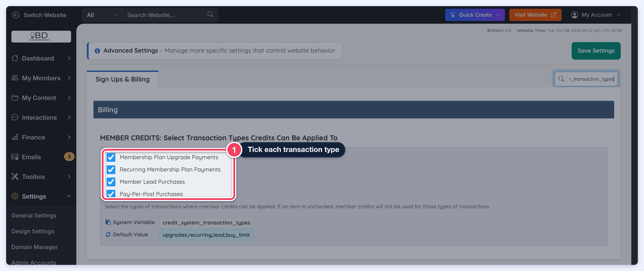Click the settings search field with transaction_types
Viewport: 644px width, 271px height.
click(x=586, y=79)
